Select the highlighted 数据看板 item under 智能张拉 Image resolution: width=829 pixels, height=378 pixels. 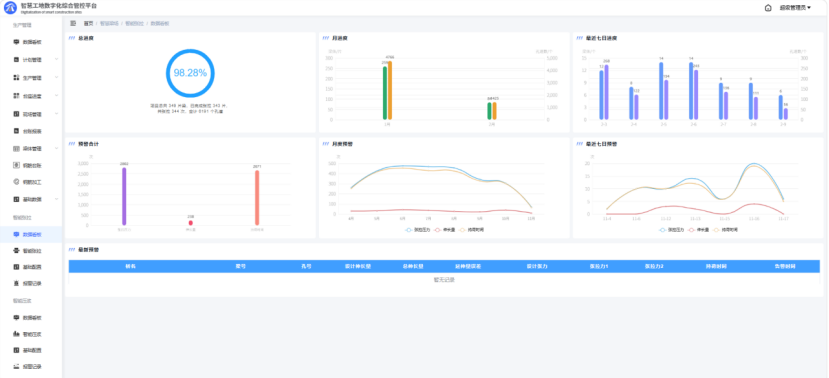pyautogui.click(x=31, y=234)
